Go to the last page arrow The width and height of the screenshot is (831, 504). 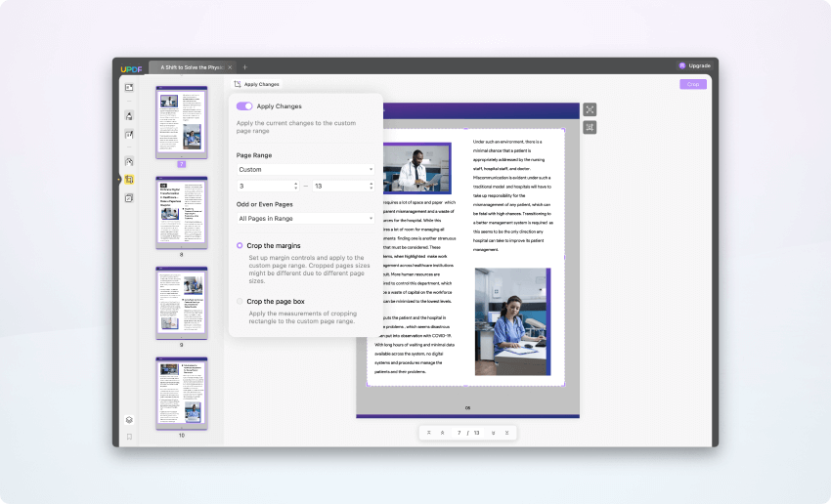point(506,433)
